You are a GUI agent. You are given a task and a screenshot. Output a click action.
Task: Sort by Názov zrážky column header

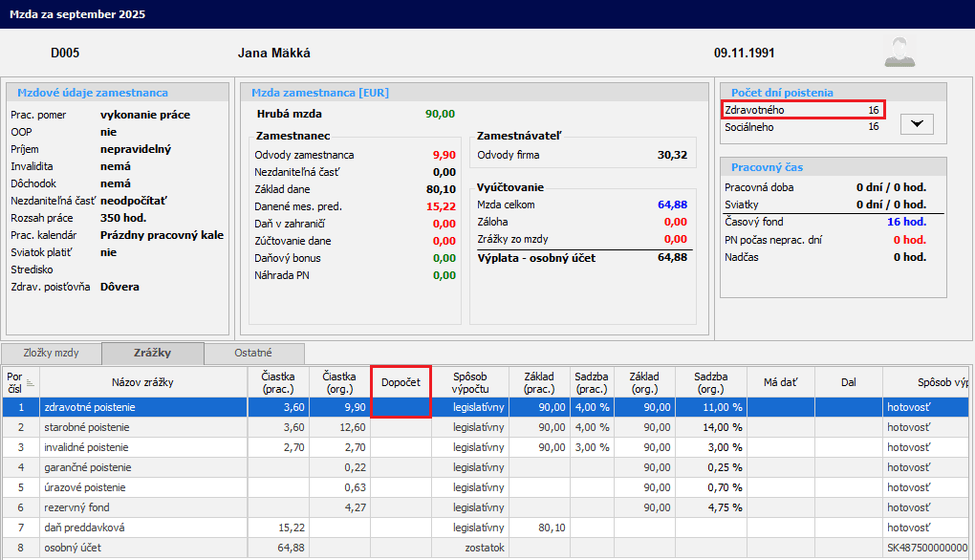tap(141, 382)
